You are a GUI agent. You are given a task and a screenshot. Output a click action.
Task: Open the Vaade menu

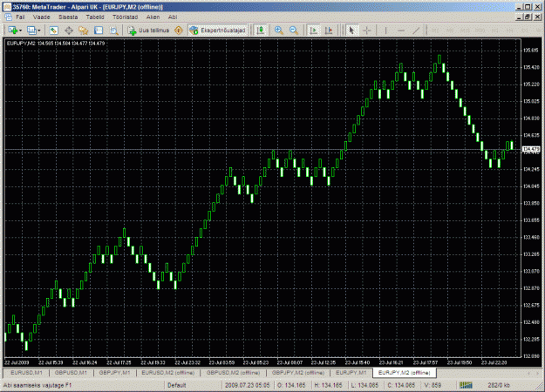click(x=41, y=17)
